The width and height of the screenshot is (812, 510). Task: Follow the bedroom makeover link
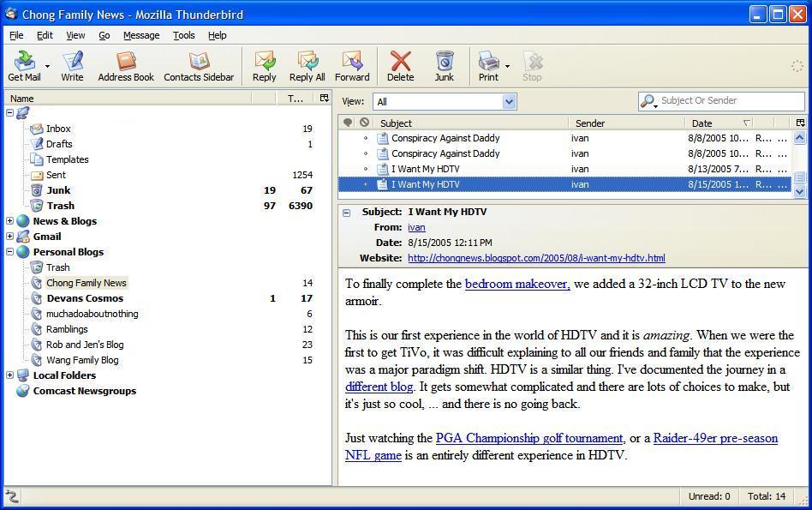point(517,284)
